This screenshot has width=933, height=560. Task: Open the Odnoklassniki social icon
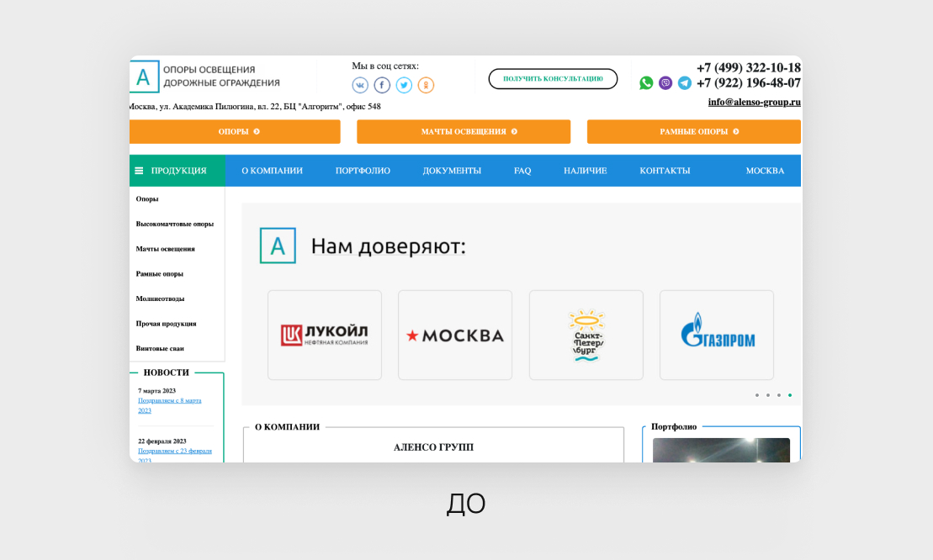coord(426,85)
